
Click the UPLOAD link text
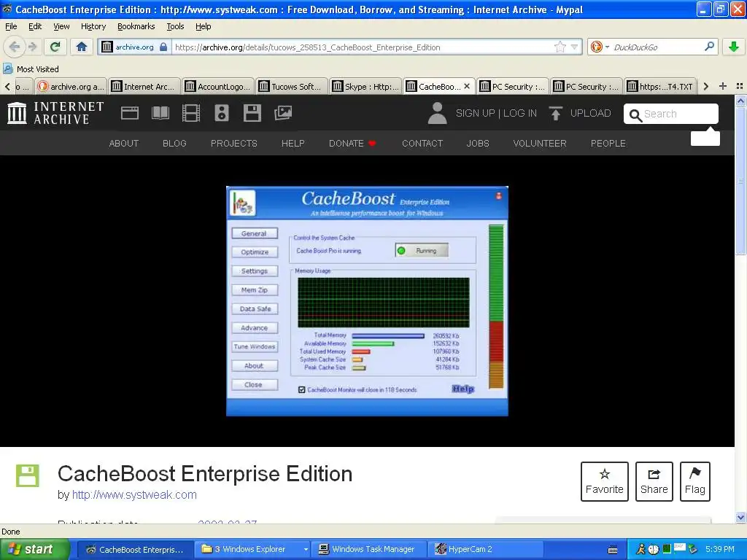coord(591,113)
